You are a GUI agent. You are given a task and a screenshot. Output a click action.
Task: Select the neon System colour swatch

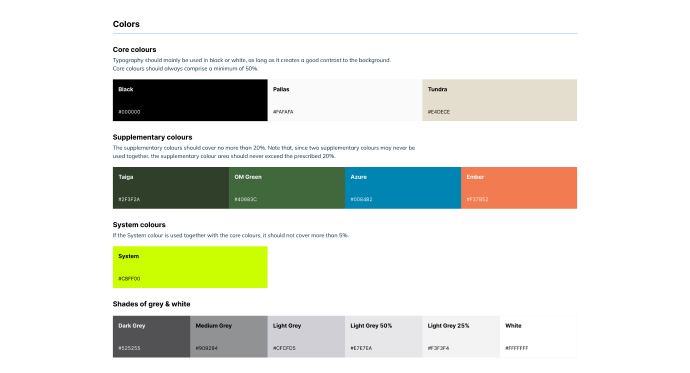(190, 267)
